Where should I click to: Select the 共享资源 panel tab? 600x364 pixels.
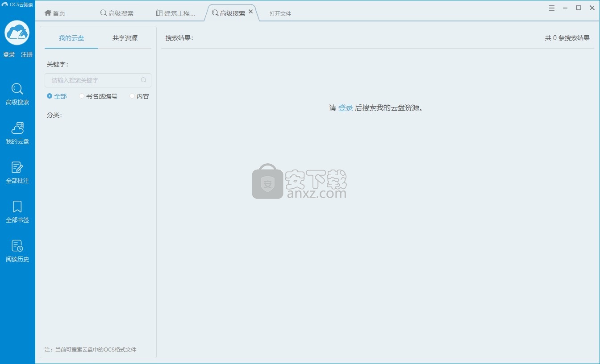pos(125,38)
